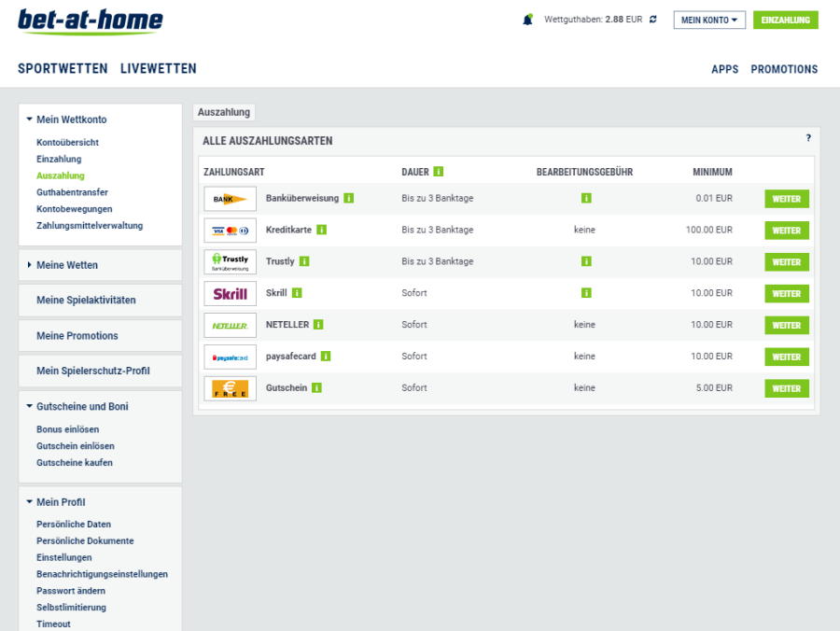The height and width of the screenshot is (631, 840).
Task: Open APPS navigation item
Action: click(725, 69)
